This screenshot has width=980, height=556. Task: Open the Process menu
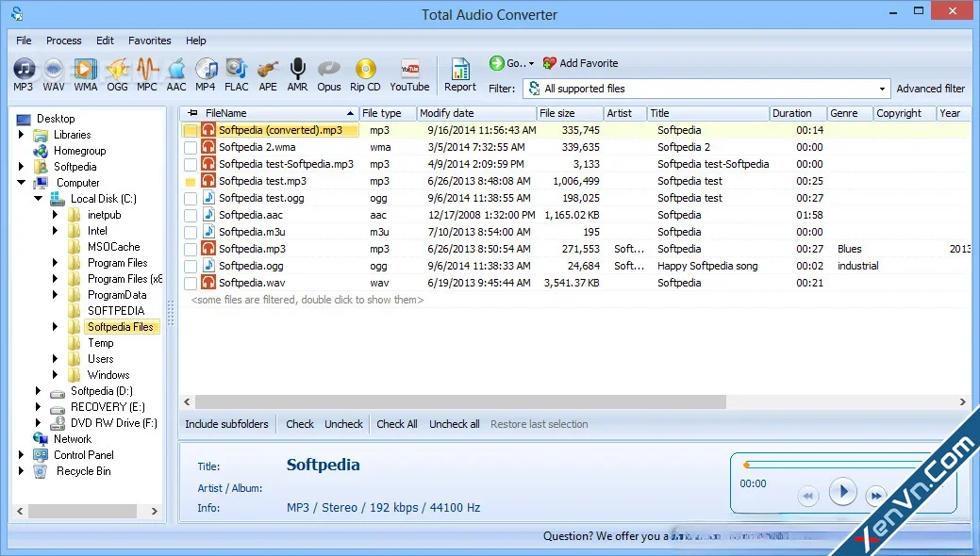click(x=64, y=41)
